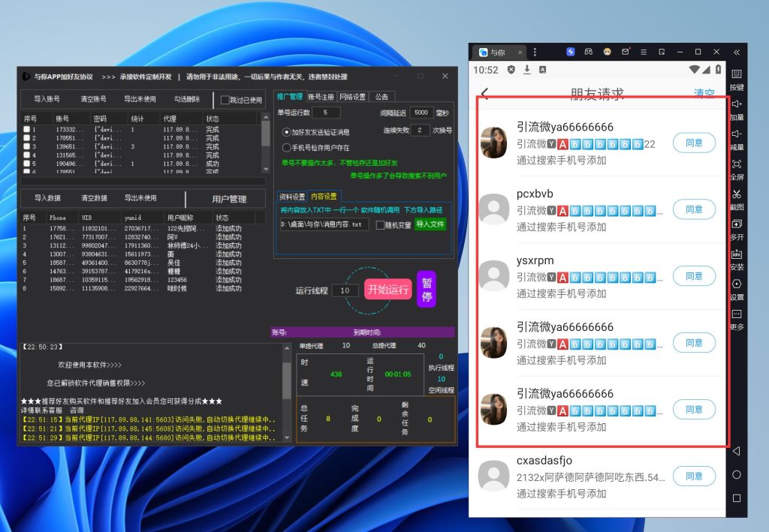Image resolution: width=769 pixels, height=532 pixels.
Task: Switch to the 网络设置 tab
Action: 353,97
